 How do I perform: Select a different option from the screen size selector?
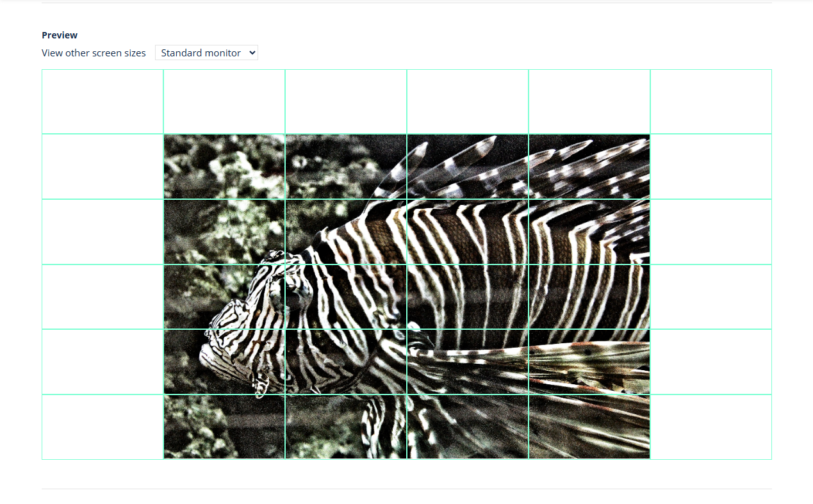[206, 53]
